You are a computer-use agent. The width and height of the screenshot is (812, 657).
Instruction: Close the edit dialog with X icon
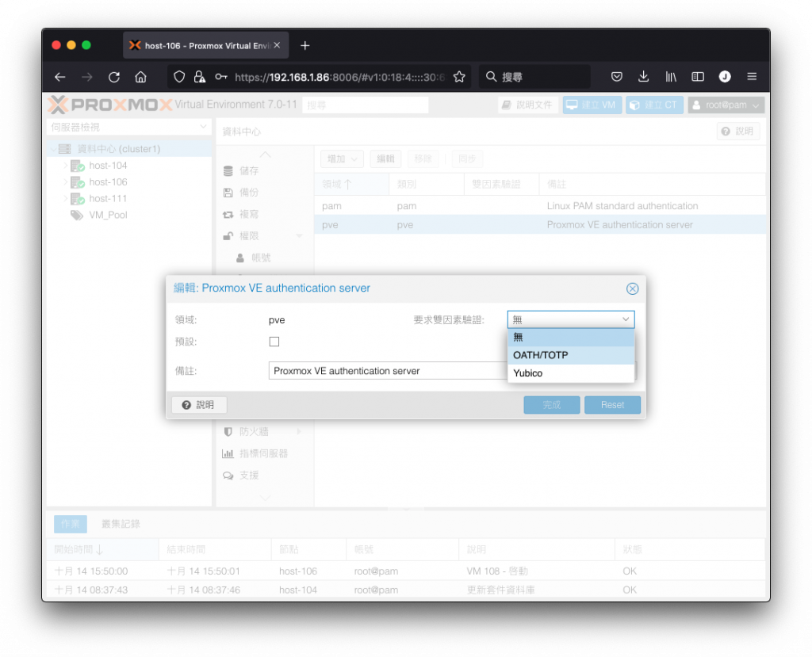[x=632, y=289]
